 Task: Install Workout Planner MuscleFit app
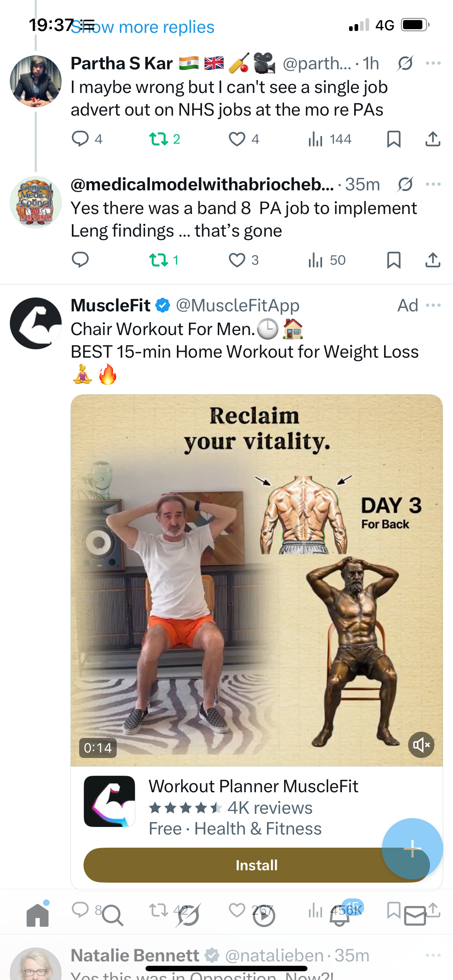point(256,865)
